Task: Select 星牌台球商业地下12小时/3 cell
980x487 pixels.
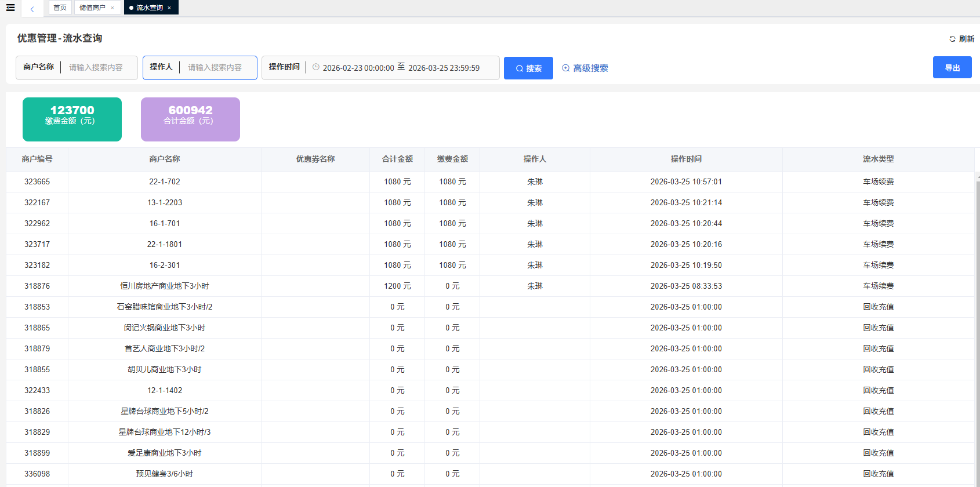Action: (165, 432)
